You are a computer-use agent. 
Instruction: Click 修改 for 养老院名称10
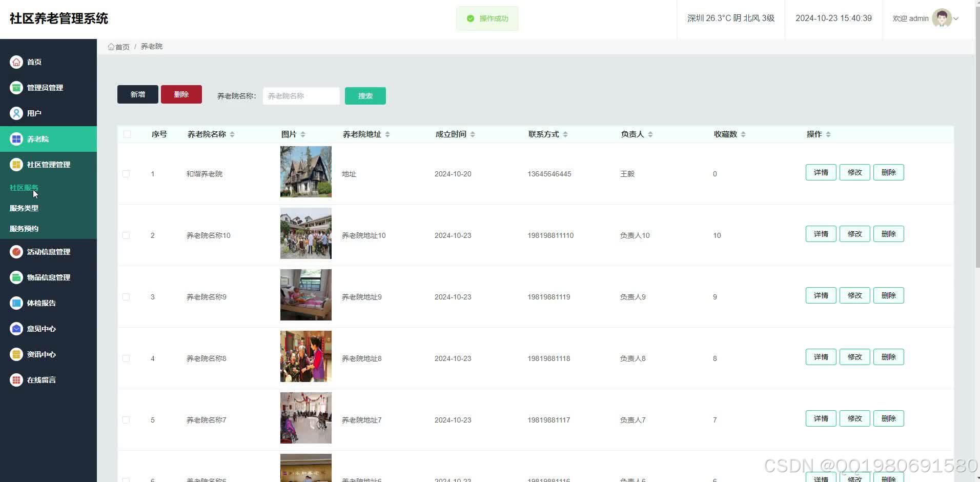(855, 234)
